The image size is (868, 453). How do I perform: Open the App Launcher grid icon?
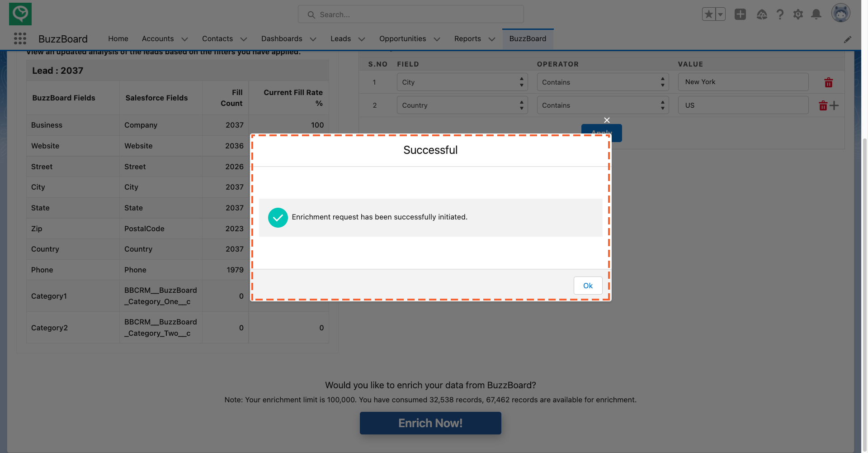pos(20,38)
